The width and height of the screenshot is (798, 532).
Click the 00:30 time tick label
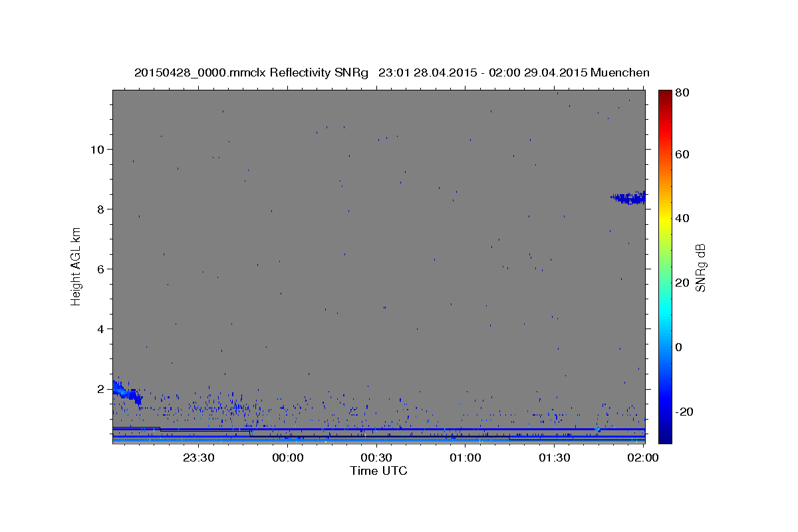point(377,458)
